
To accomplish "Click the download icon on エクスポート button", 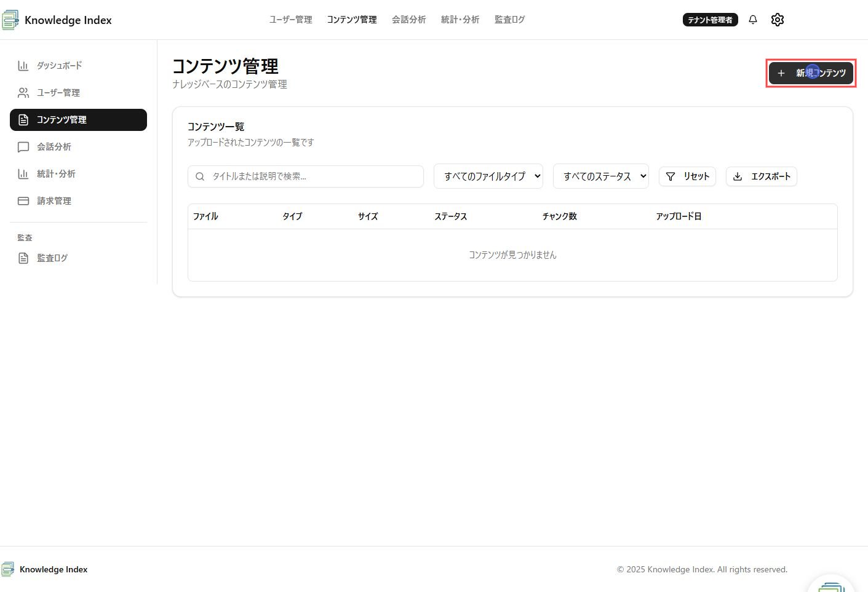I will [738, 176].
